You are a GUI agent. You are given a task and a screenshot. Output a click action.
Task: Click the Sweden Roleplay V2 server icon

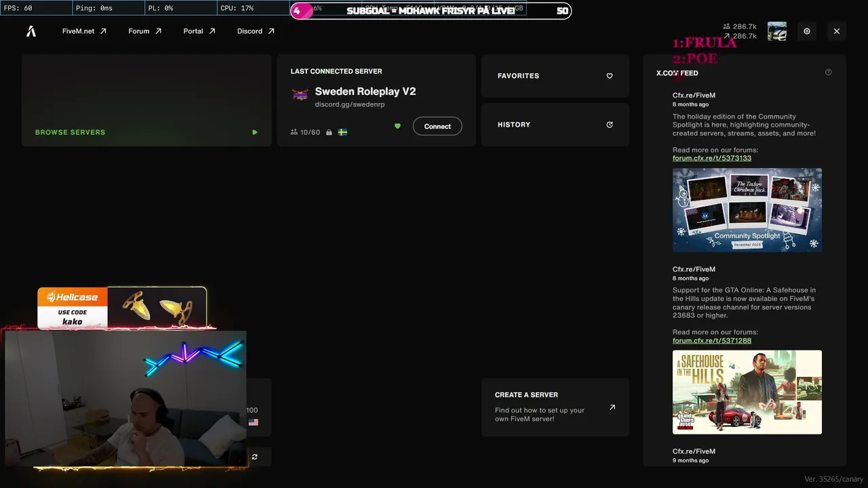(300, 95)
